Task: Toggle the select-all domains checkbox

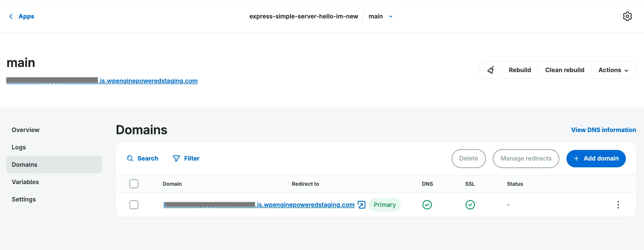Action: pyautogui.click(x=134, y=184)
